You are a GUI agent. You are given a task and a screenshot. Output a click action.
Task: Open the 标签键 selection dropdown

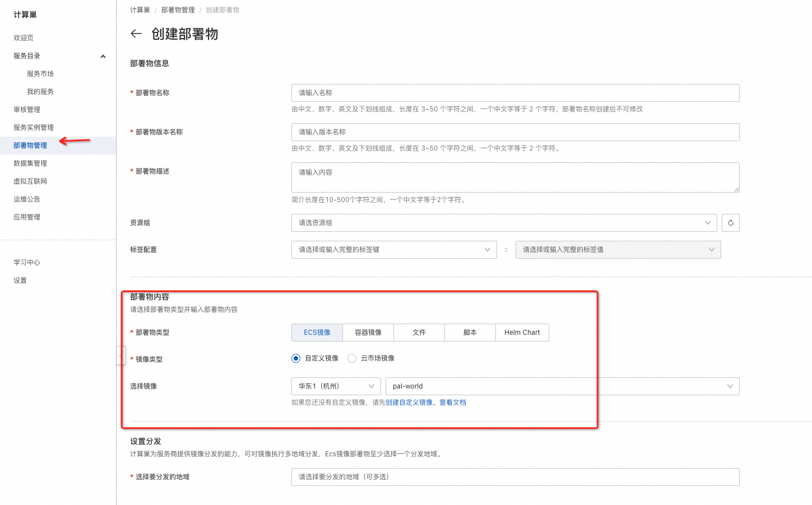(393, 250)
